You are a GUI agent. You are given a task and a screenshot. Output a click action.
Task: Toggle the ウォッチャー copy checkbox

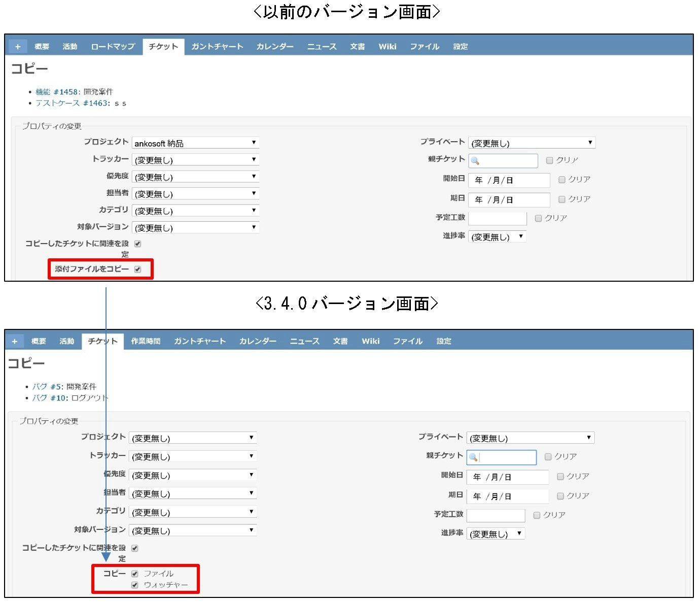point(134,585)
